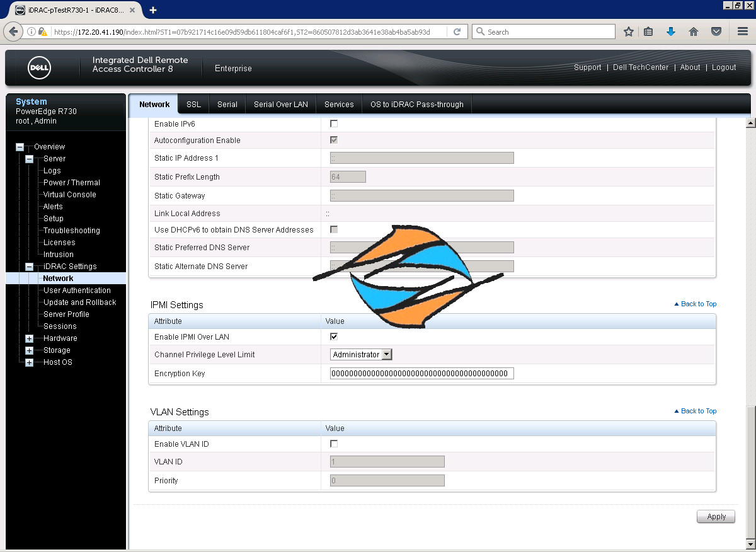Open the bookmarks list icon

tap(648, 32)
